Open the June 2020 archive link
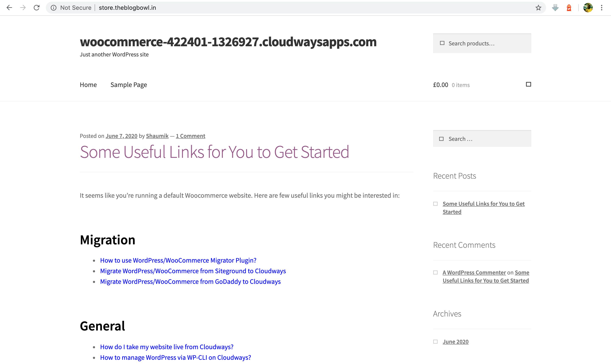611x364 pixels. pos(455,342)
